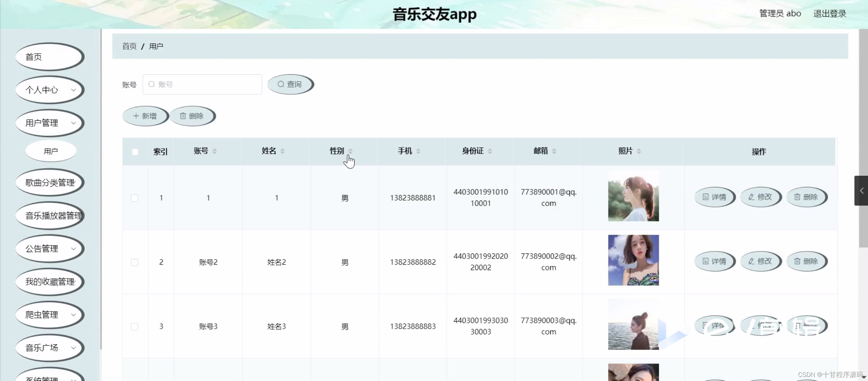The image size is (868, 381).
Task: Click the plus icon on 新增 button
Action: point(136,116)
